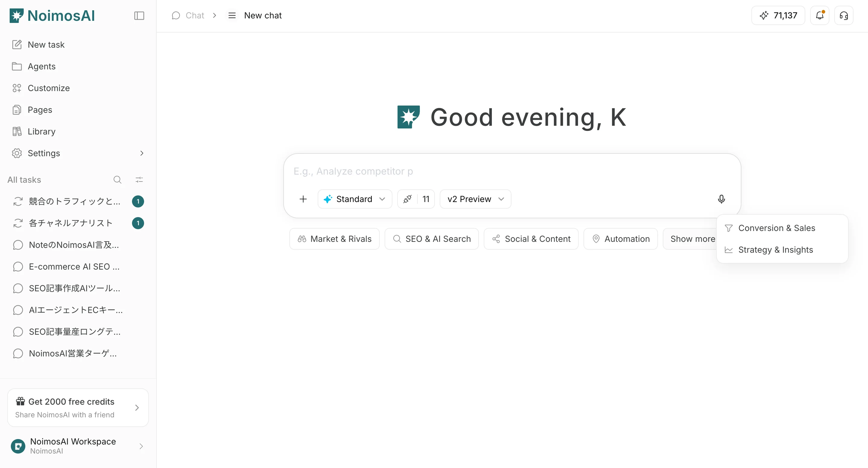Select Automation suggestion chip

621,239
